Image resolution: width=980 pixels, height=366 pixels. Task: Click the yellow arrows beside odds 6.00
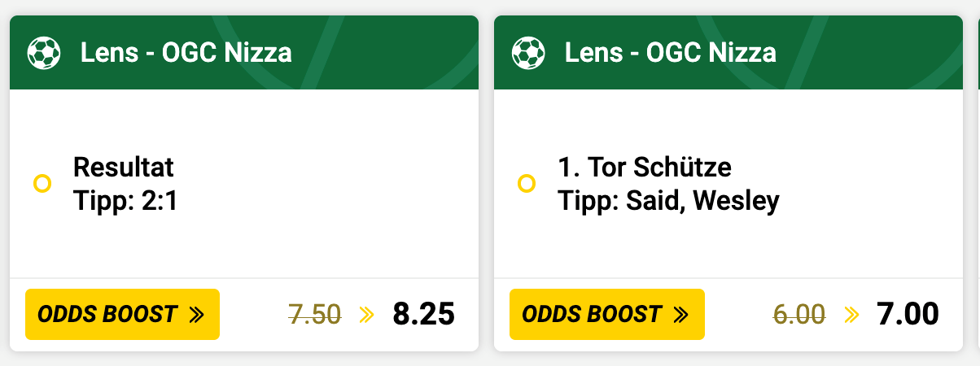(851, 315)
